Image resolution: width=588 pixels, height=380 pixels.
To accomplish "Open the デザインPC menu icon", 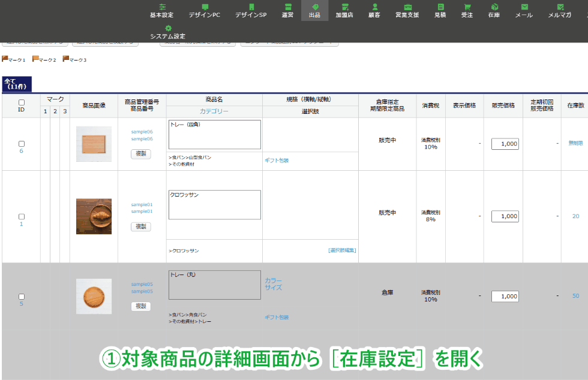I will tap(205, 7).
